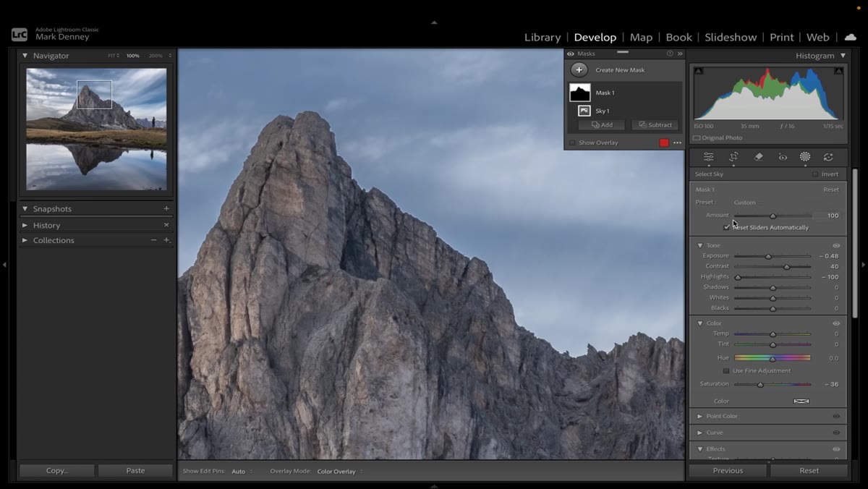Click the cloud sync status icon
Image resolution: width=868 pixels, height=489 pixels.
[x=851, y=37]
